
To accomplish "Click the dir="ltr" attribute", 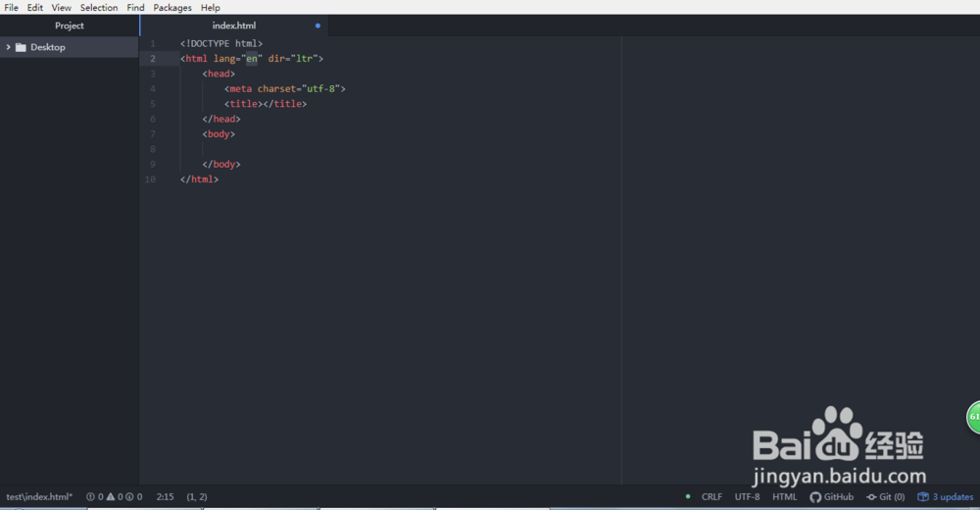I will coord(292,58).
